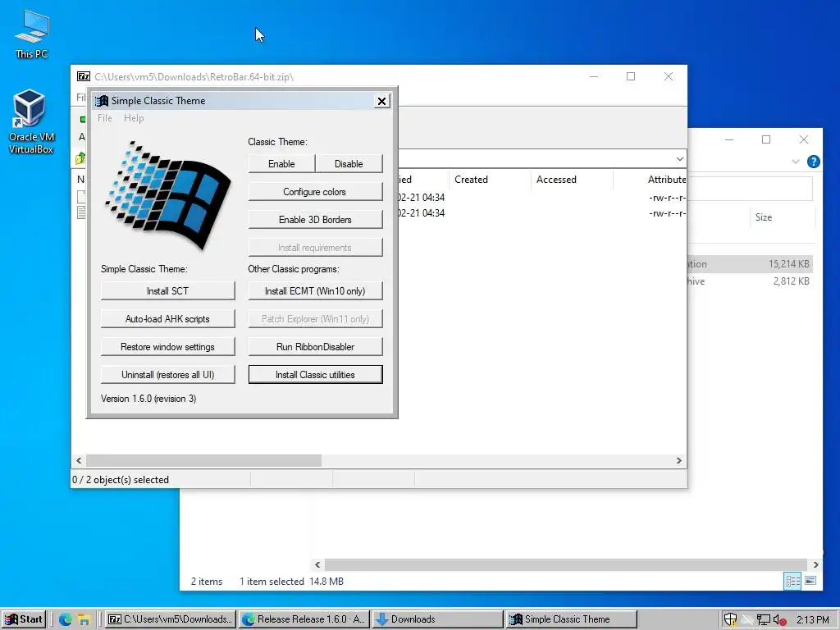
Task: Sort by Created column in 7-Zip
Action: (x=471, y=180)
